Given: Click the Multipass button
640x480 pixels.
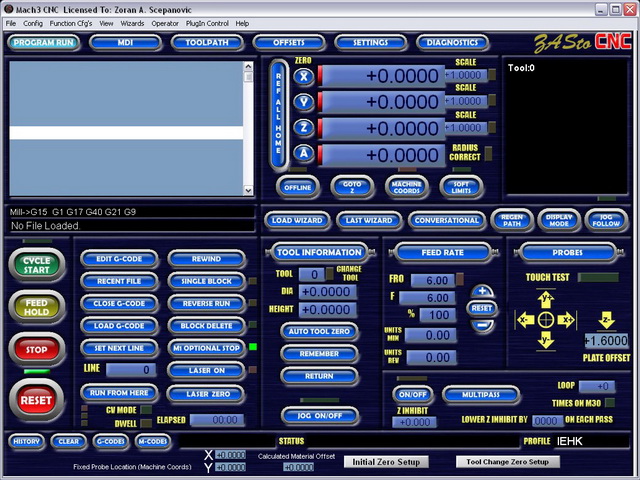Looking at the screenshot, I should pos(481,394).
